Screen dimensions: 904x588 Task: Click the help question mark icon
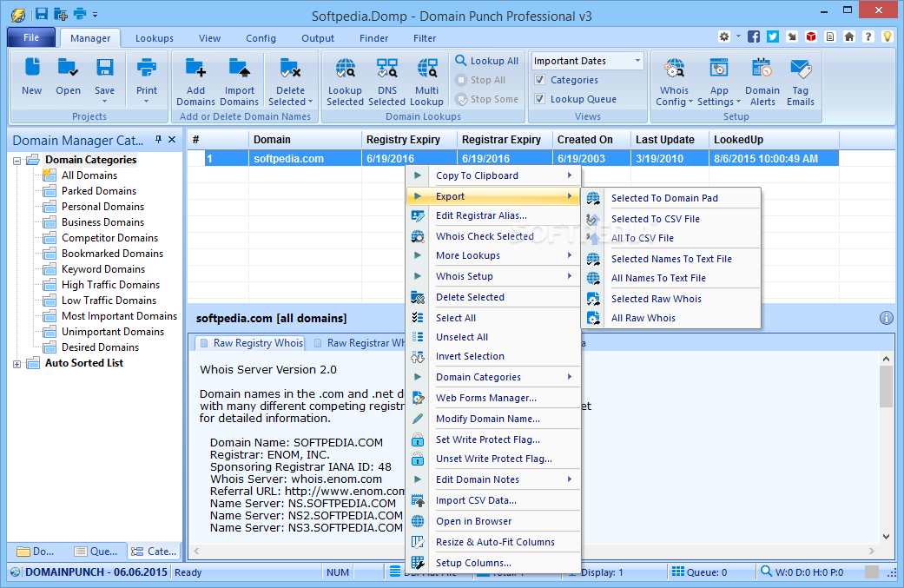(868, 36)
